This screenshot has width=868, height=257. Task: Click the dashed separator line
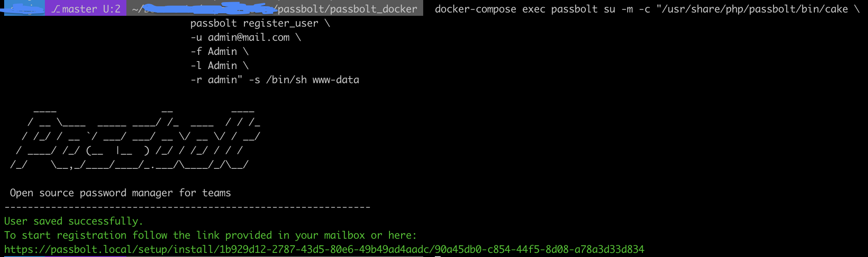pos(187,207)
